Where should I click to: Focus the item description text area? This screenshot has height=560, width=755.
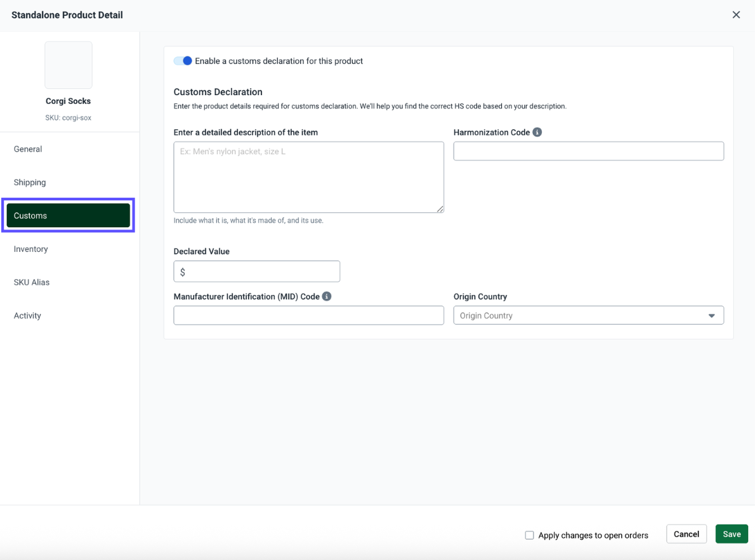pos(308,177)
